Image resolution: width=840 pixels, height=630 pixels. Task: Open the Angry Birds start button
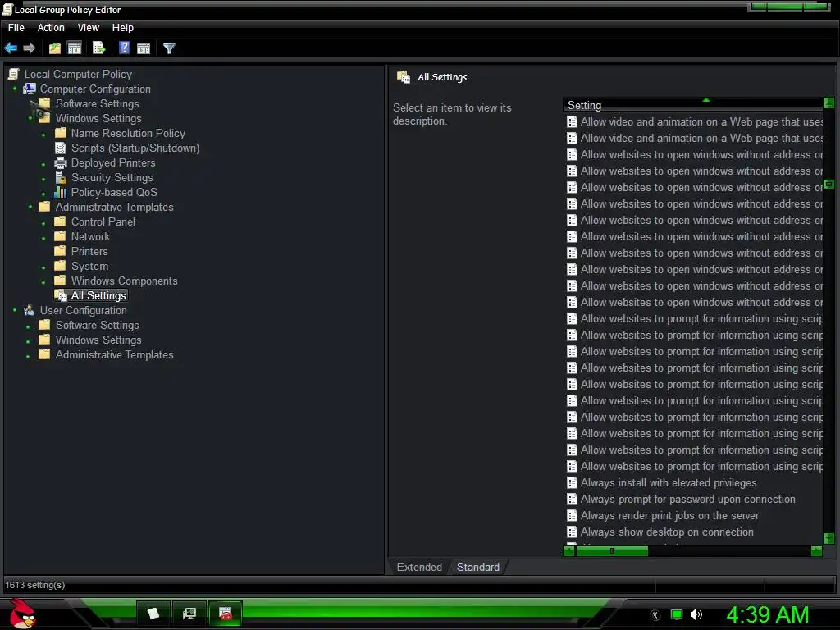pos(22,614)
